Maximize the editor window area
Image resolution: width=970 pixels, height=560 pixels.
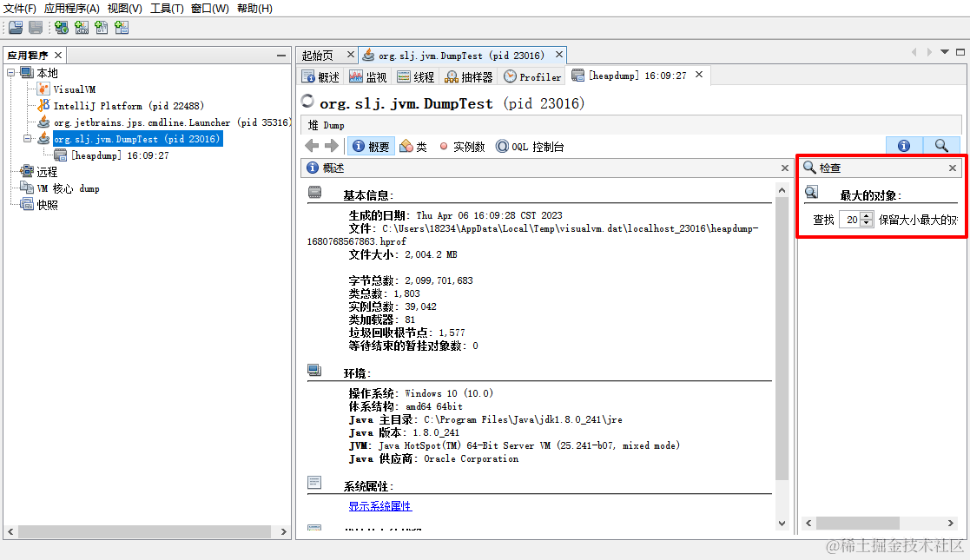click(960, 52)
